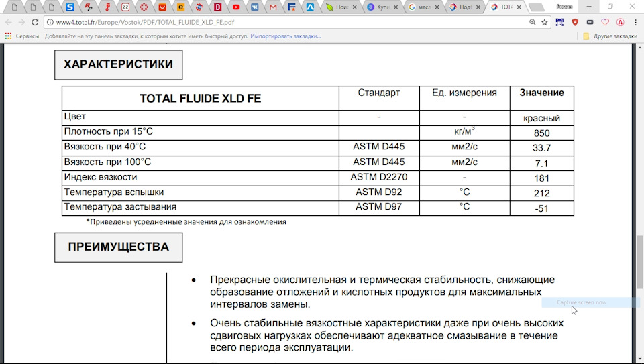This screenshot has height=364, width=644.
Task: Close the 'Купи' tab
Action: (396, 7)
